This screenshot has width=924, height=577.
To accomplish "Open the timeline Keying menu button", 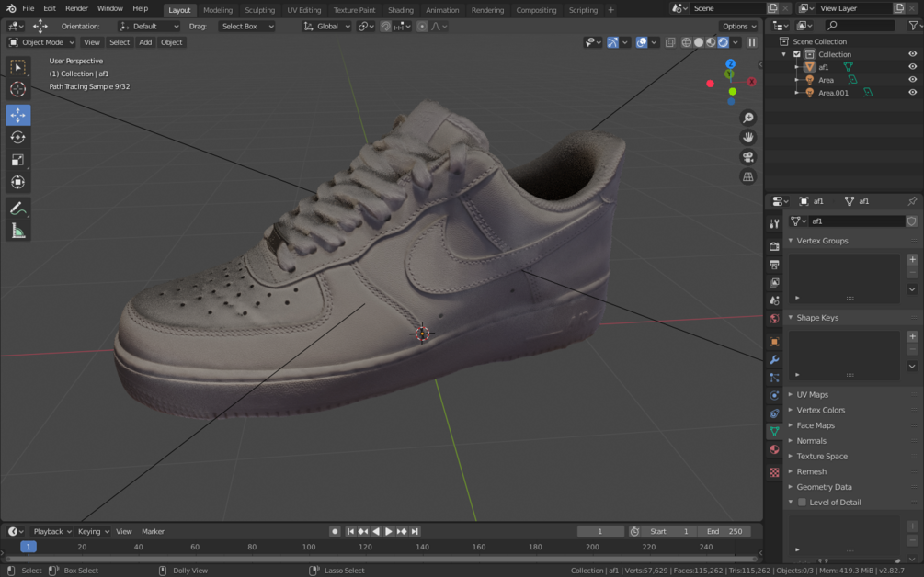I will pyautogui.click(x=93, y=532).
